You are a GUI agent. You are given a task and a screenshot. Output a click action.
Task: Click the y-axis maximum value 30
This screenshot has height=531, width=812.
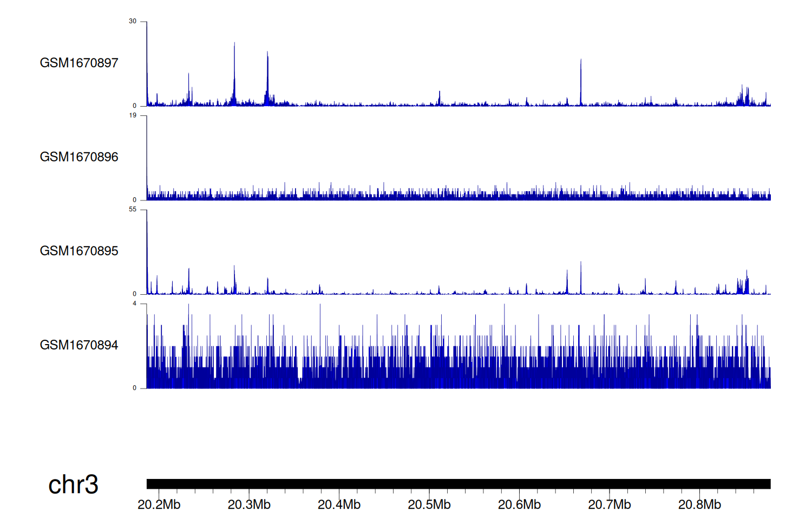coord(133,21)
